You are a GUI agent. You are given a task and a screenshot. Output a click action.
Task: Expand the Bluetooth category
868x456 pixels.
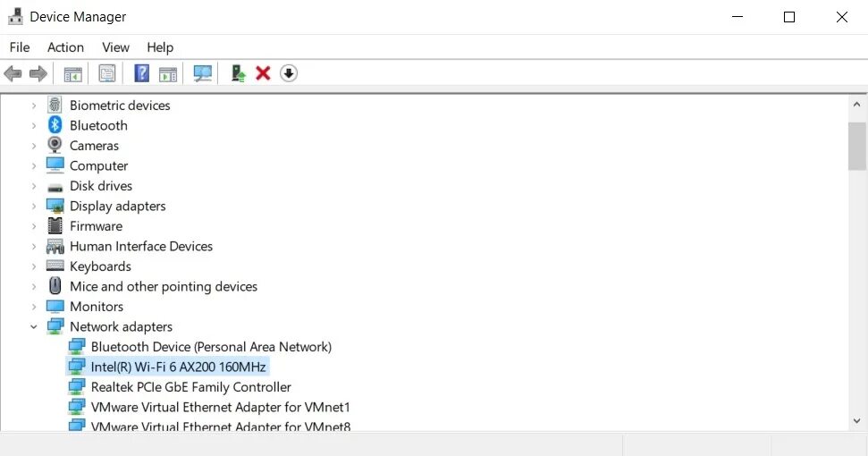tap(34, 126)
